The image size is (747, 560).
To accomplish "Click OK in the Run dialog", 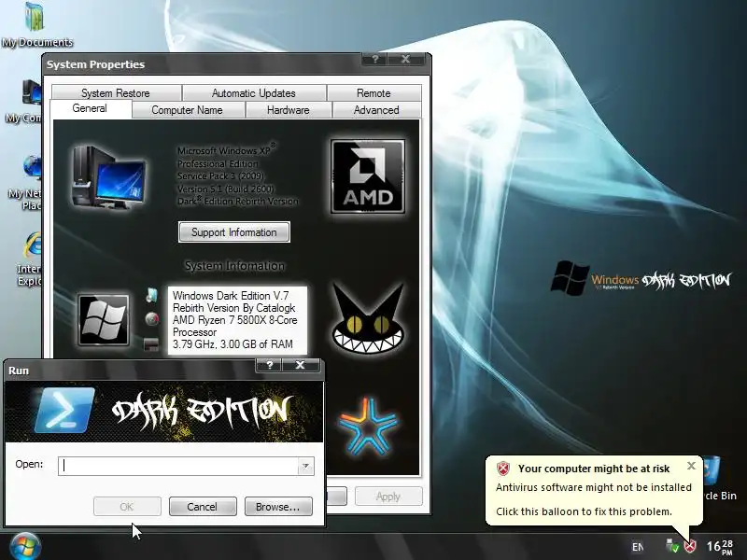I will coord(127,507).
